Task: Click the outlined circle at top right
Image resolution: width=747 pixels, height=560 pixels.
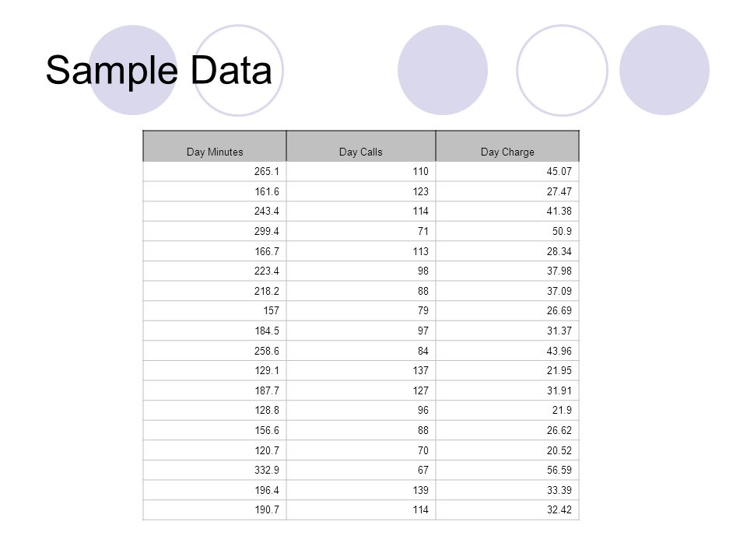Action: (x=562, y=70)
